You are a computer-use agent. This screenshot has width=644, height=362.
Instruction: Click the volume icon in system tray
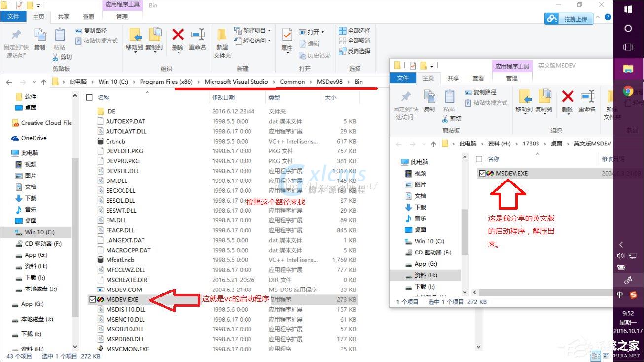pos(620,256)
